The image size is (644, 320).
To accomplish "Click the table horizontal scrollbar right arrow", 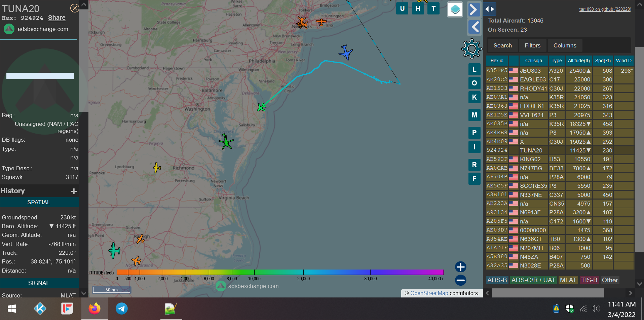I will [x=630, y=293].
